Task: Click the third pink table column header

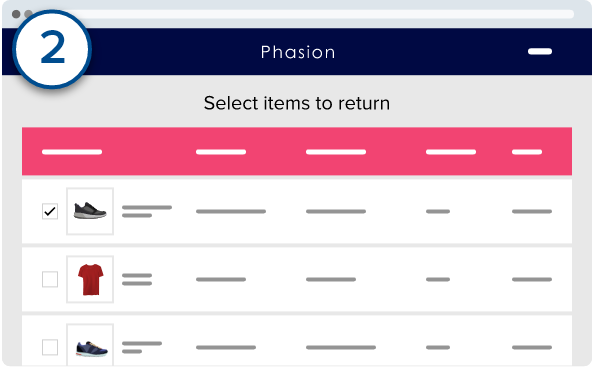Action: (x=336, y=152)
